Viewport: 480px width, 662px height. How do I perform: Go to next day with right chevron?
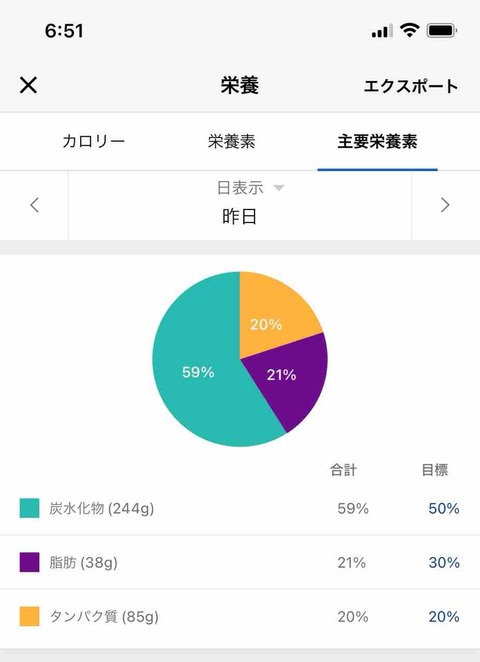[445, 205]
